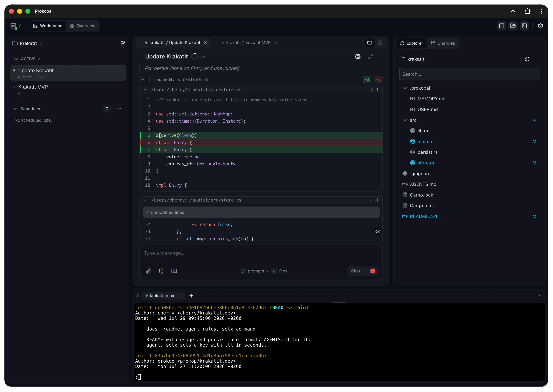Collapse the ACTIVE sessions section
The image size is (553, 392).
point(16,59)
